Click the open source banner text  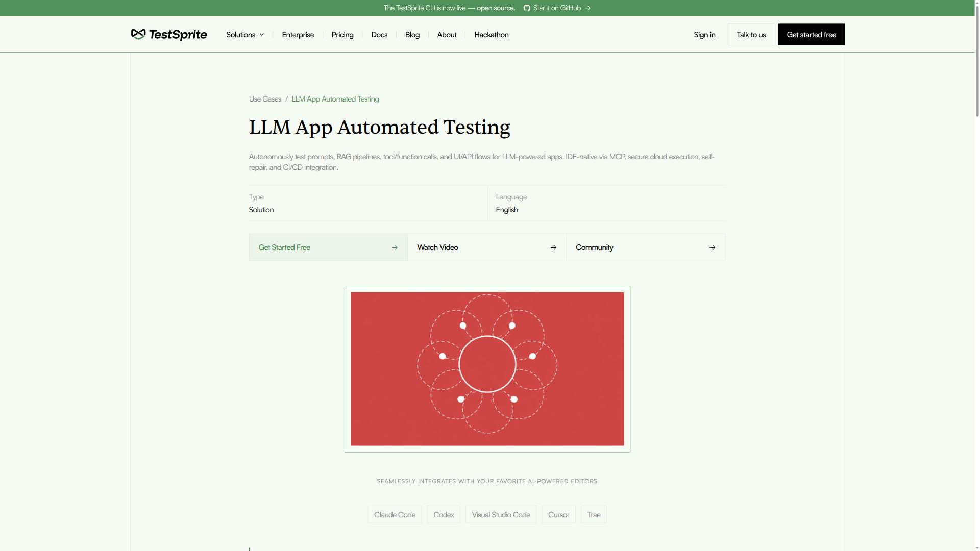[x=496, y=8]
